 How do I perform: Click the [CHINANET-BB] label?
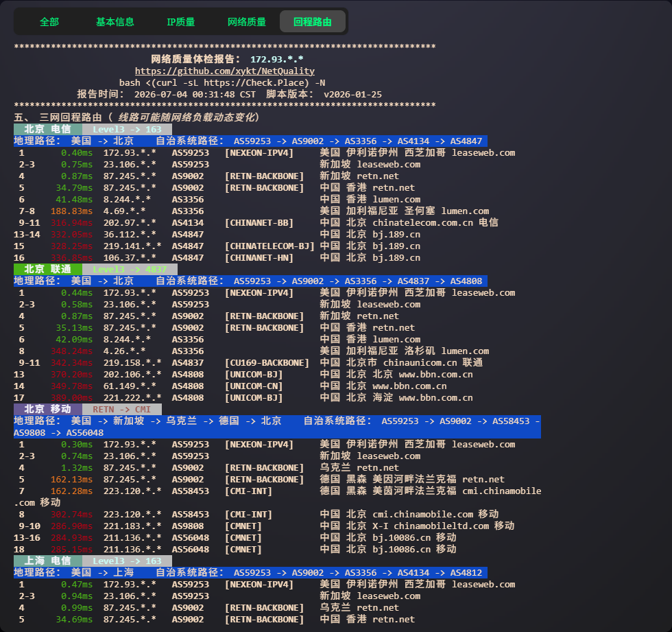(x=259, y=222)
